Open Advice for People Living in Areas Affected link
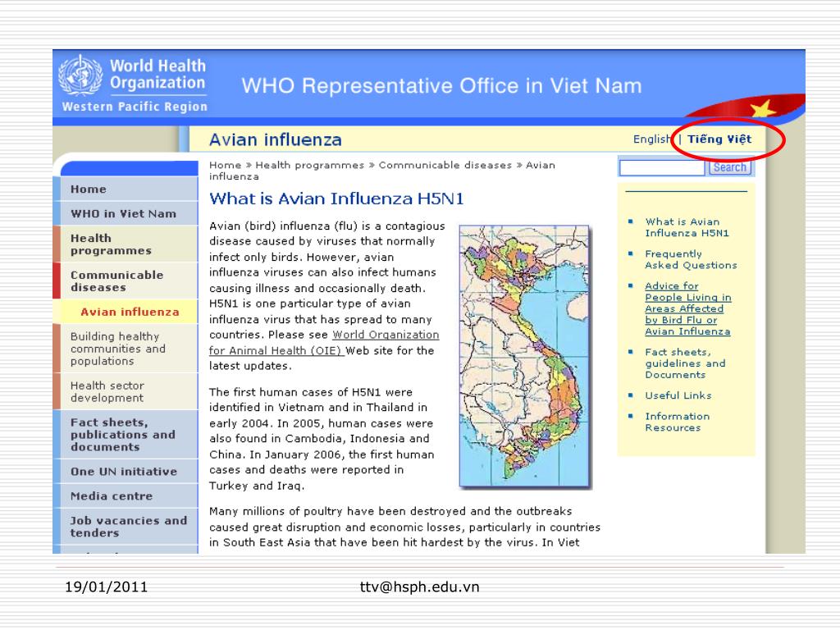Screen dimensions: 840x630 (x=688, y=308)
